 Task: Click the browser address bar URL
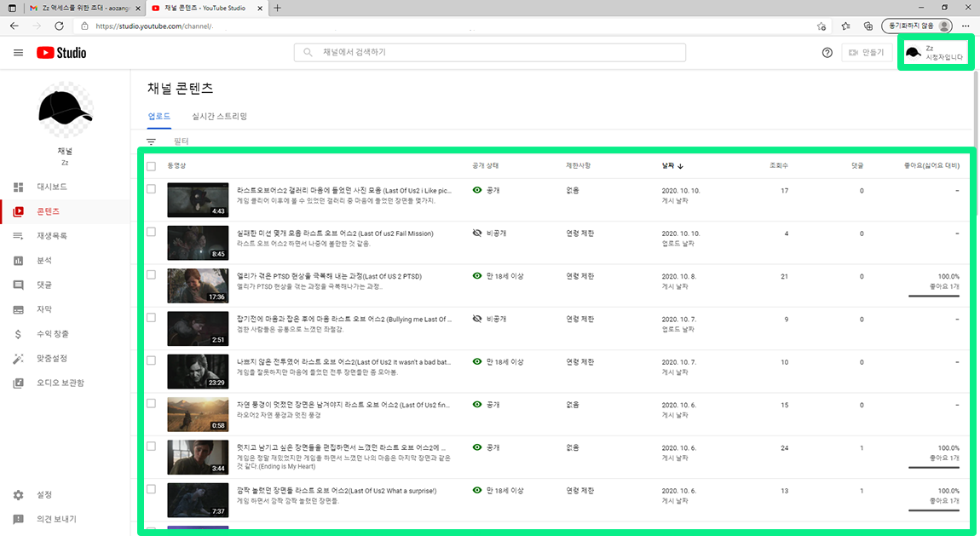[x=153, y=26]
